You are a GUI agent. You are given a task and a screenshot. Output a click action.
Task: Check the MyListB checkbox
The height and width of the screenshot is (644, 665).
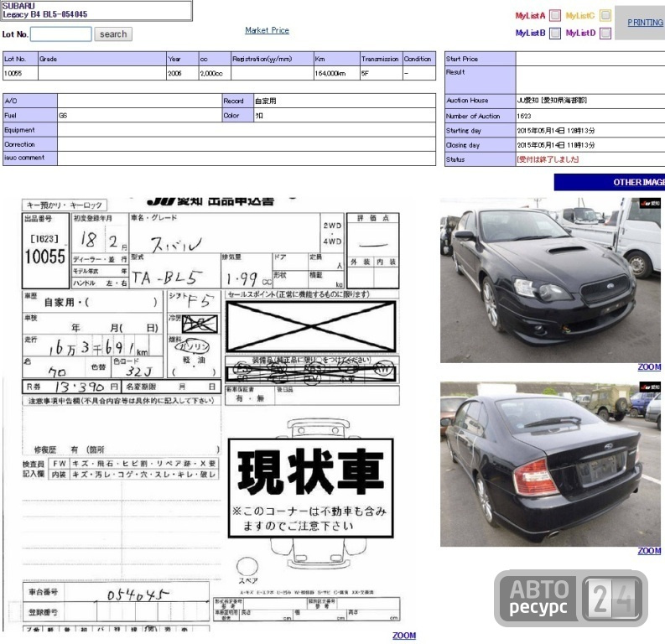point(555,33)
